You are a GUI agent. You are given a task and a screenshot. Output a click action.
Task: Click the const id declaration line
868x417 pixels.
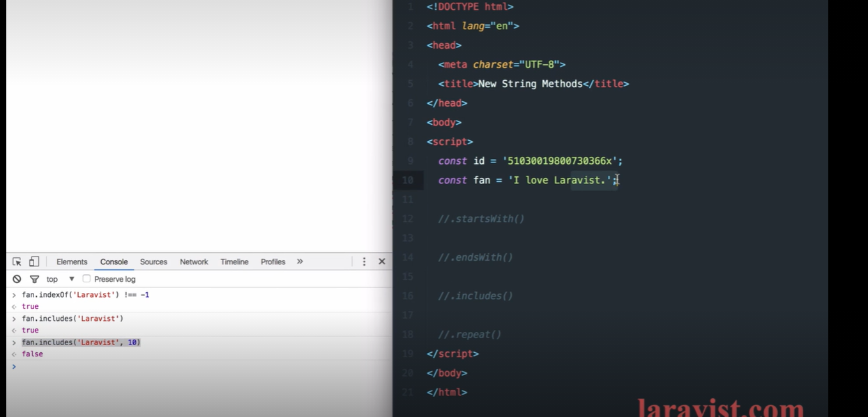point(531,161)
